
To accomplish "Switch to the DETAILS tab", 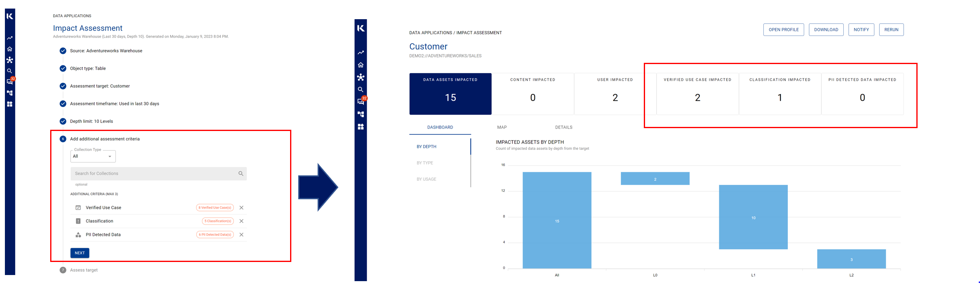I will (x=563, y=127).
